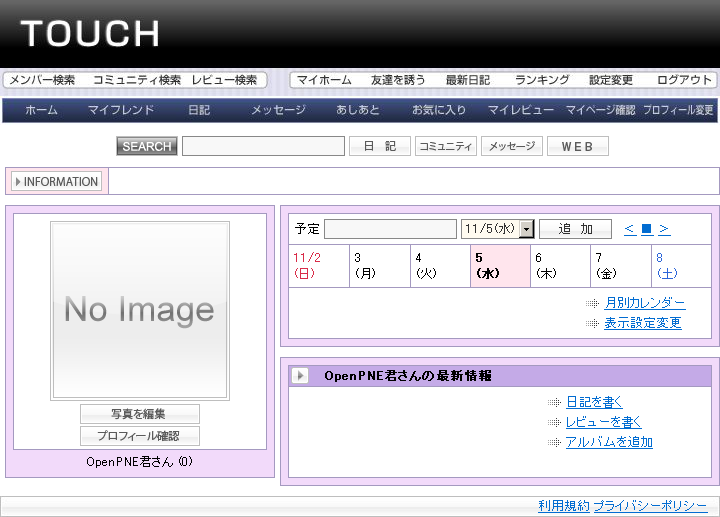Search in コミュニティ button
This screenshot has width=720, height=517.
pos(445,146)
